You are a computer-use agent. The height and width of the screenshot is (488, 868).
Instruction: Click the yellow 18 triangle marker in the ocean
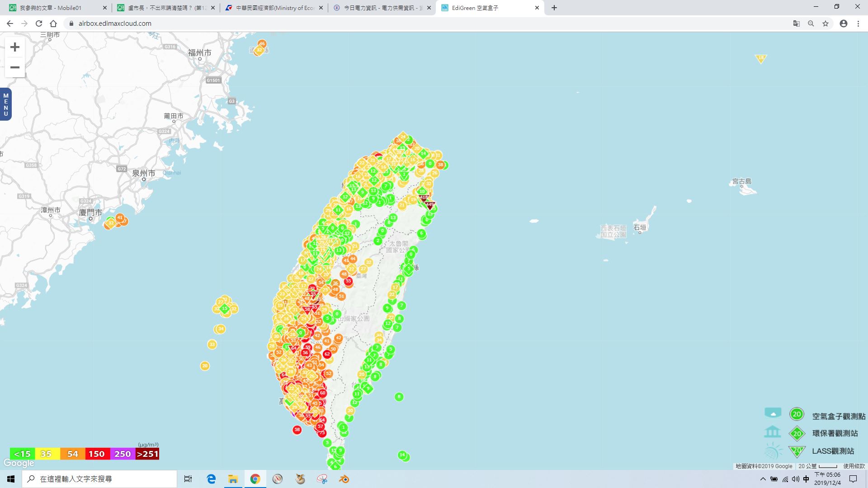[761, 58]
